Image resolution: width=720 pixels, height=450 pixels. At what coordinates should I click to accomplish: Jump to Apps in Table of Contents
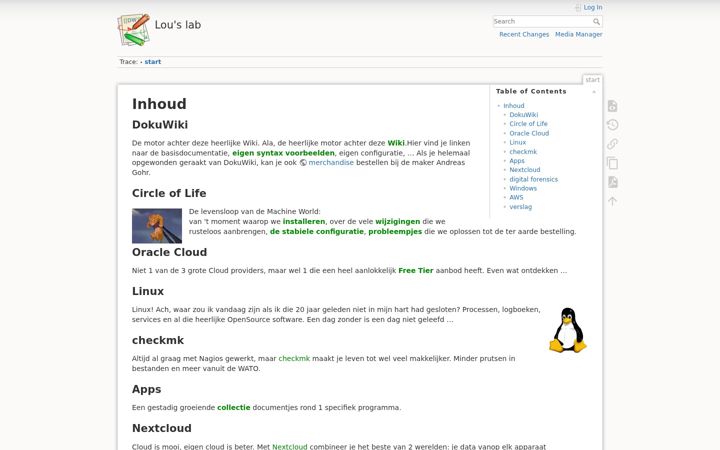[x=517, y=161]
